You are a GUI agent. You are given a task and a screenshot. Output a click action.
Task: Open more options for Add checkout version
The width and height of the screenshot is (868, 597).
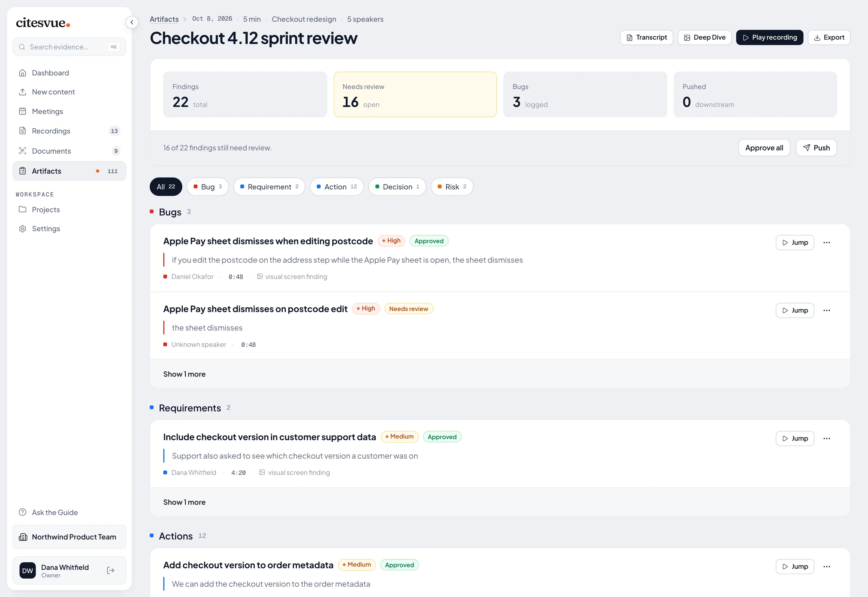(826, 566)
